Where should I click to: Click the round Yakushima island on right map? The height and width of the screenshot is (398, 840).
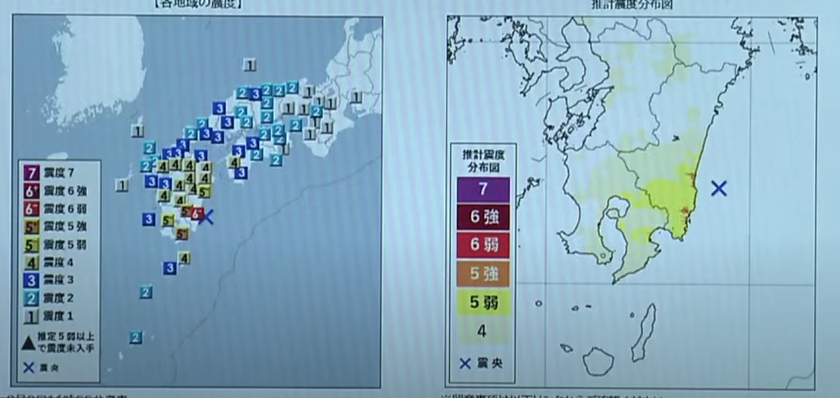pos(597,362)
